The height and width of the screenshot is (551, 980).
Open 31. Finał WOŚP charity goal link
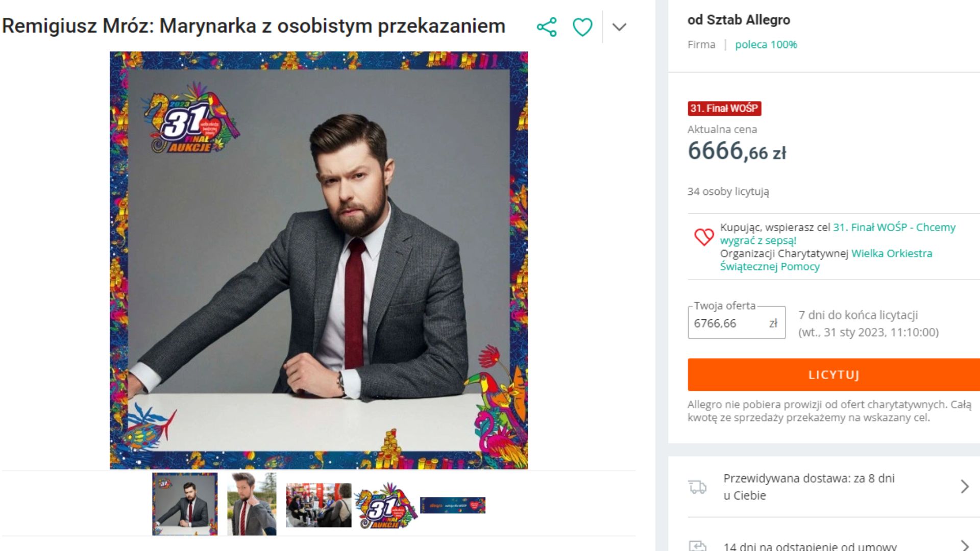[894, 228]
